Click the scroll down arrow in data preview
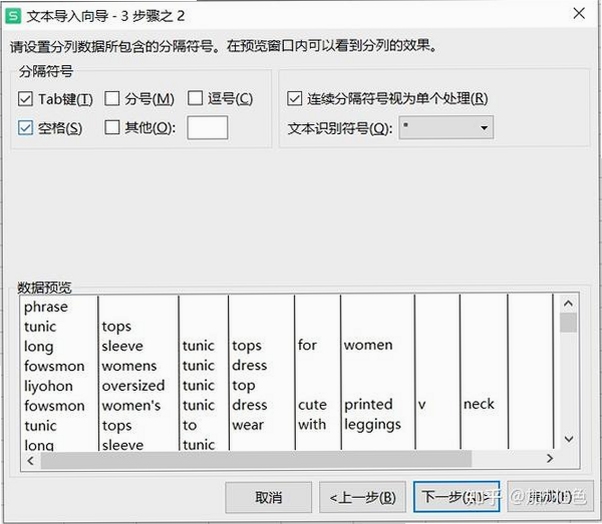This screenshot has width=602, height=524. pos(569,439)
